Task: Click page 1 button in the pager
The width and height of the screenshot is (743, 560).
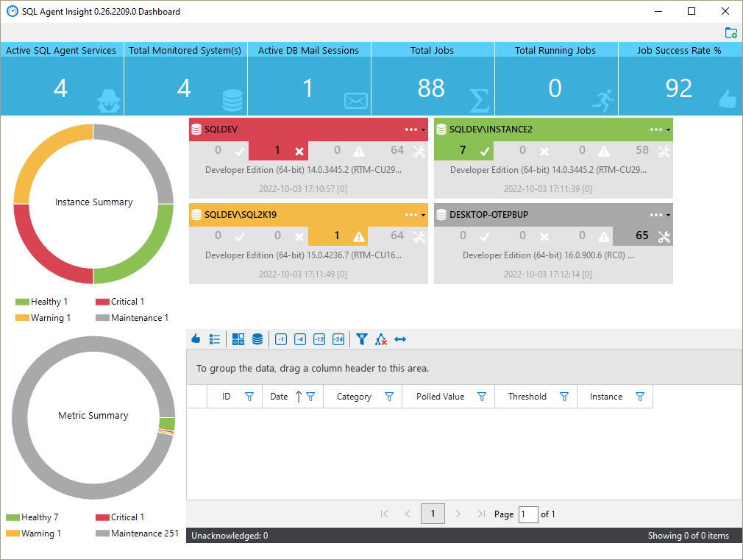Action: point(433,514)
